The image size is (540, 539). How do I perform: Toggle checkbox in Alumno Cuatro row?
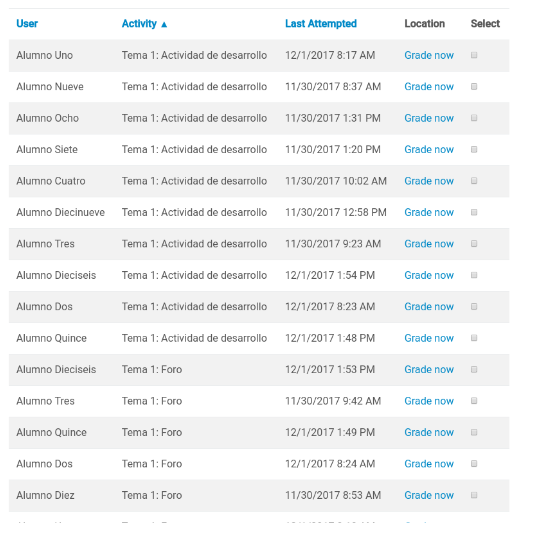[x=474, y=181]
